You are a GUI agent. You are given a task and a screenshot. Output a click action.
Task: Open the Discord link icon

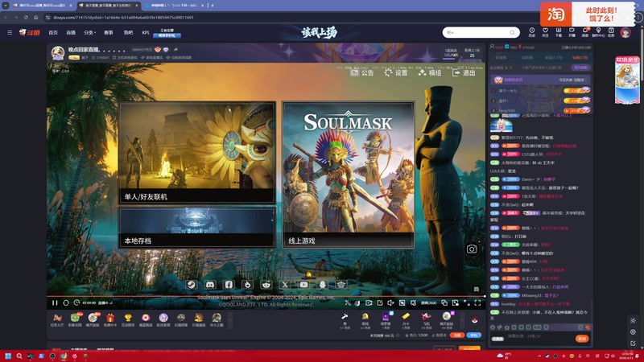210,285
